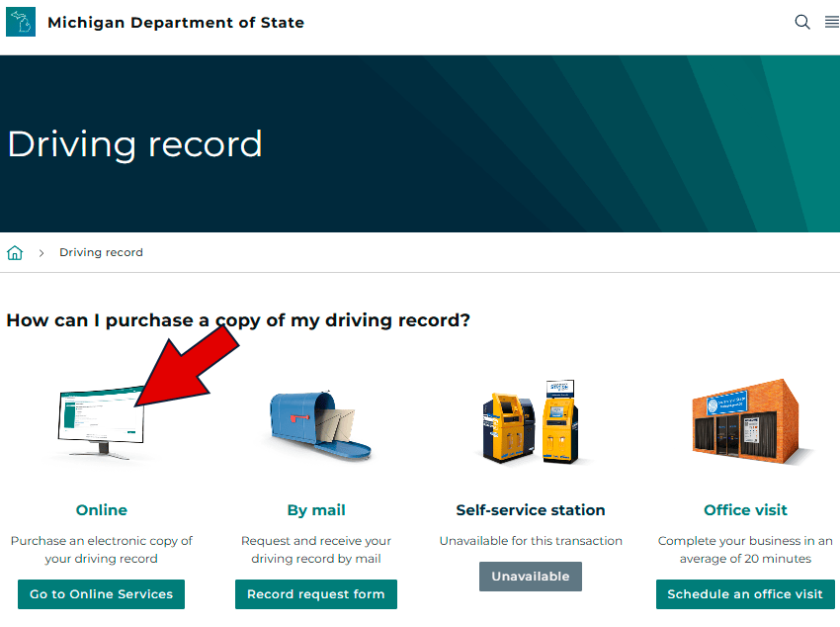
Task: Click Michigan Department of State title
Action: 176,23
